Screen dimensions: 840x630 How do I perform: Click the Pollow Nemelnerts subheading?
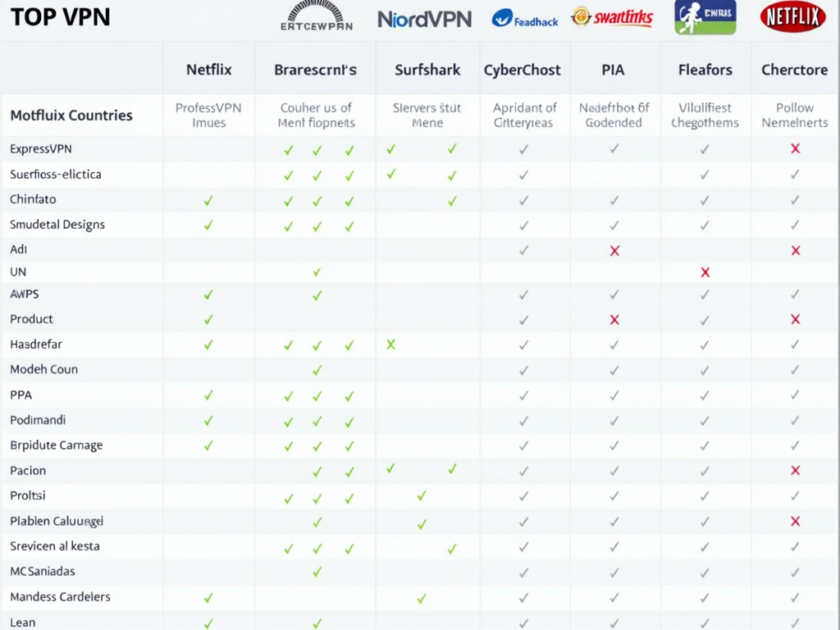[794, 115]
